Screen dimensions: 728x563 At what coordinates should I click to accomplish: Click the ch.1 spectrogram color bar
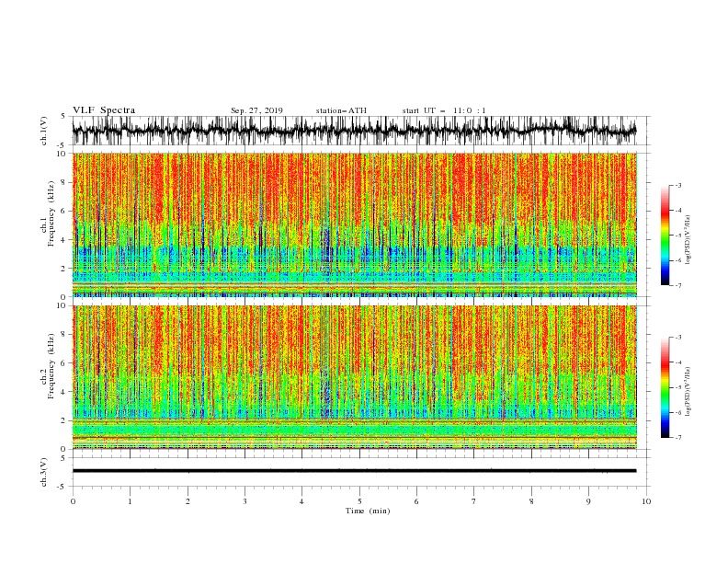pyautogui.click(x=665, y=236)
